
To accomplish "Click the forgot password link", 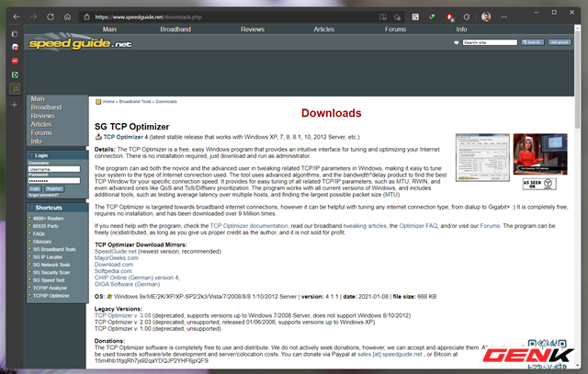I will [43, 195].
